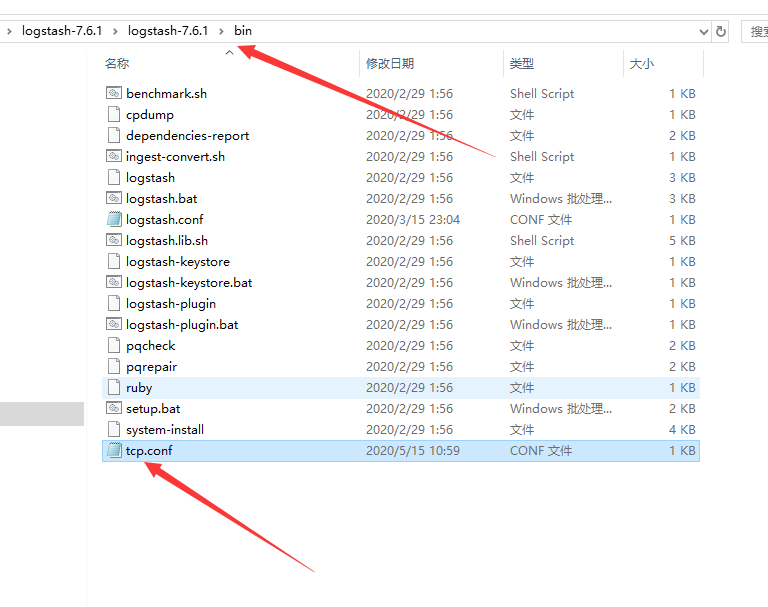Select the file name dependencies-report
Image resolution: width=768 pixels, height=607 pixels.
pos(188,136)
